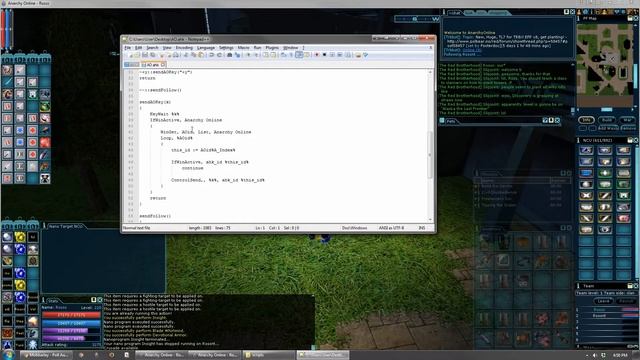Click 'ANSI as UTF-8' status entry
640x360 pixels.
[x=391, y=228]
